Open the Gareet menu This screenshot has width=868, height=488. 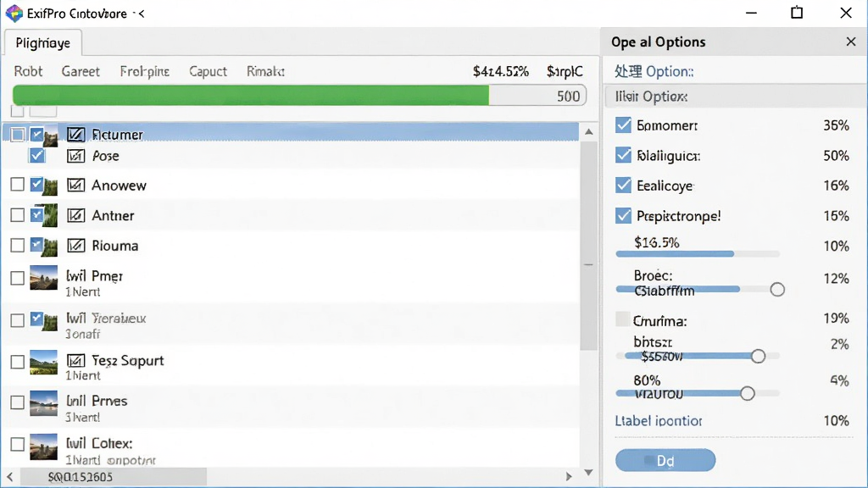[81, 71]
